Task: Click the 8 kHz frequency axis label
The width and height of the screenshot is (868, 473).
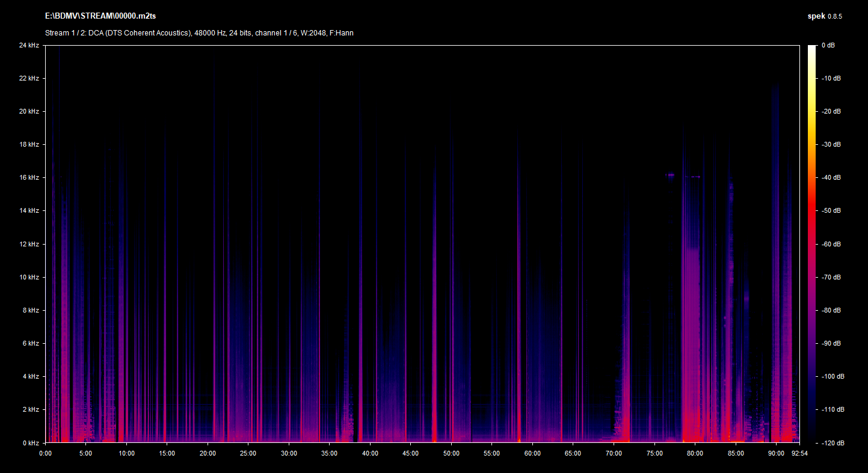Action: [30, 310]
